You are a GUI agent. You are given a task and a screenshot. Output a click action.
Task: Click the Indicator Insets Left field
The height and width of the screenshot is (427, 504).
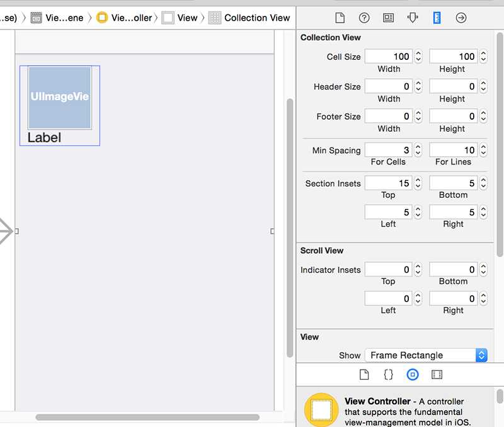pos(388,299)
